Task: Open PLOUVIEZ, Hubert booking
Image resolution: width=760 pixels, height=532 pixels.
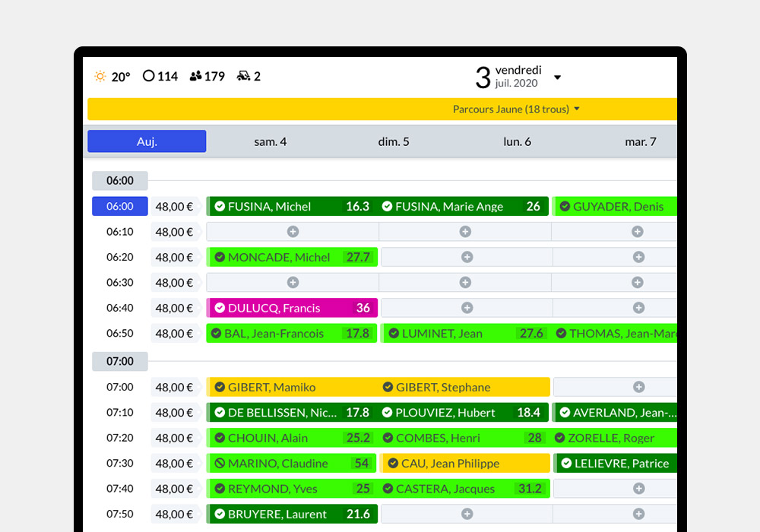Action: pyautogui.click(x=464, y=413)
